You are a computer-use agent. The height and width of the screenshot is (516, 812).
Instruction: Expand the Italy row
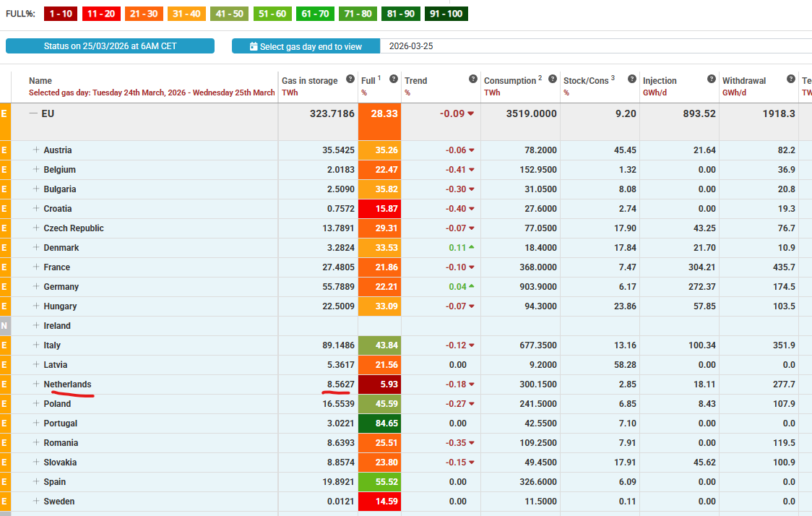[36, 345]
